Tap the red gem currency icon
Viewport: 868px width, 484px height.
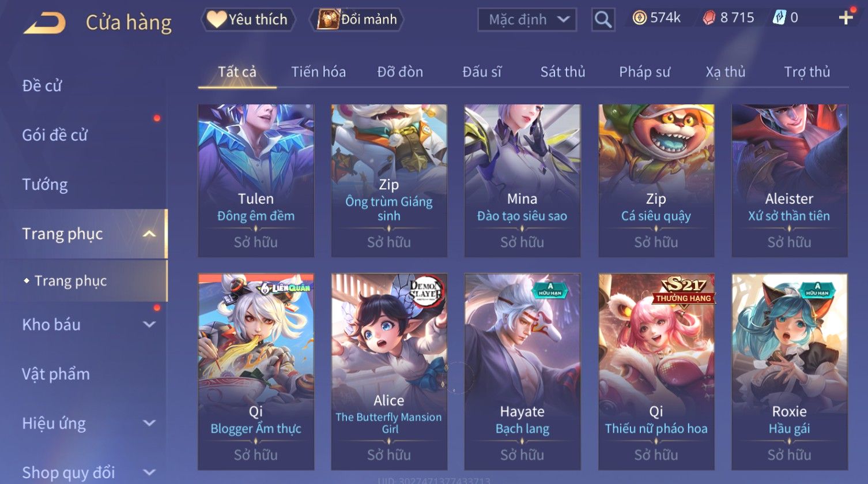coord(709,18)
